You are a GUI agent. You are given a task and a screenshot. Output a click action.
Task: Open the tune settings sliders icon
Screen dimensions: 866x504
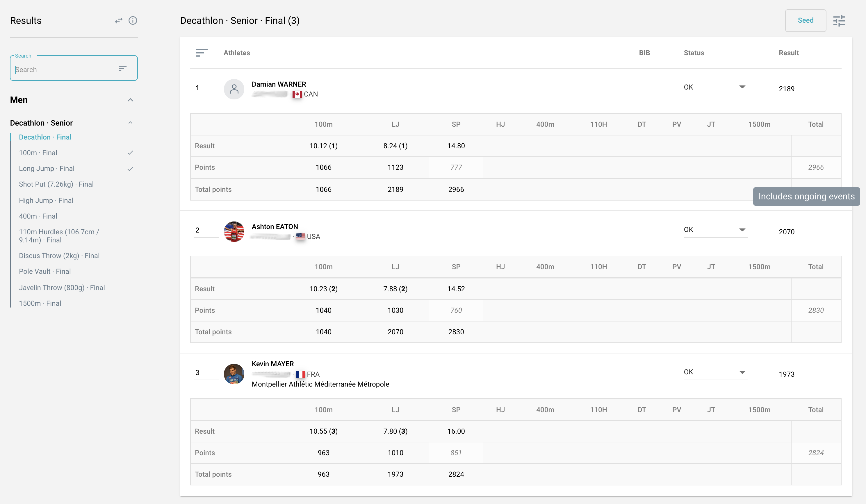click(x=839, y=21)
